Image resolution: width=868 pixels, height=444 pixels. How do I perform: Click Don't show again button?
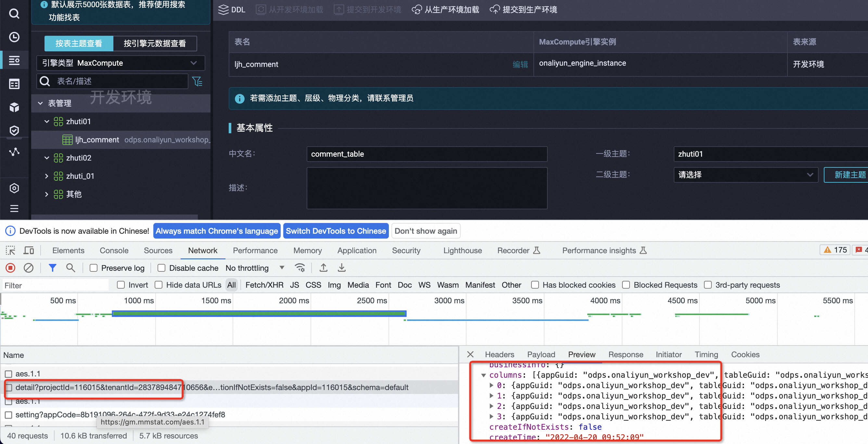(x=426, y=231)
